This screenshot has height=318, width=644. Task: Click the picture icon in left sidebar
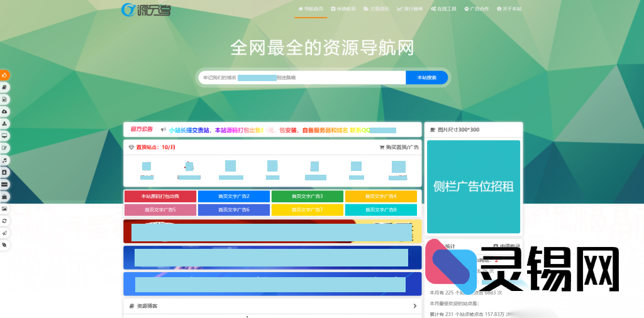click(4, 208)
